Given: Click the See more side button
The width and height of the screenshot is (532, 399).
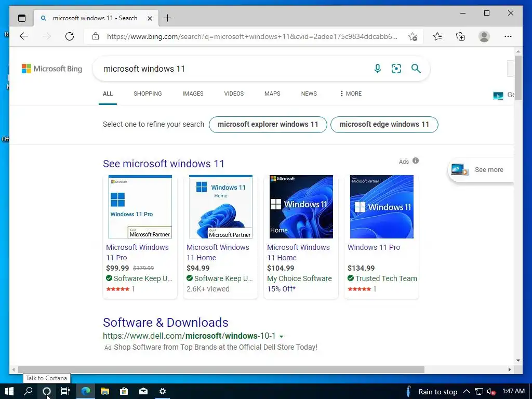Looking at the screenshot, I should pyautogui.click(x=481, y=170).
